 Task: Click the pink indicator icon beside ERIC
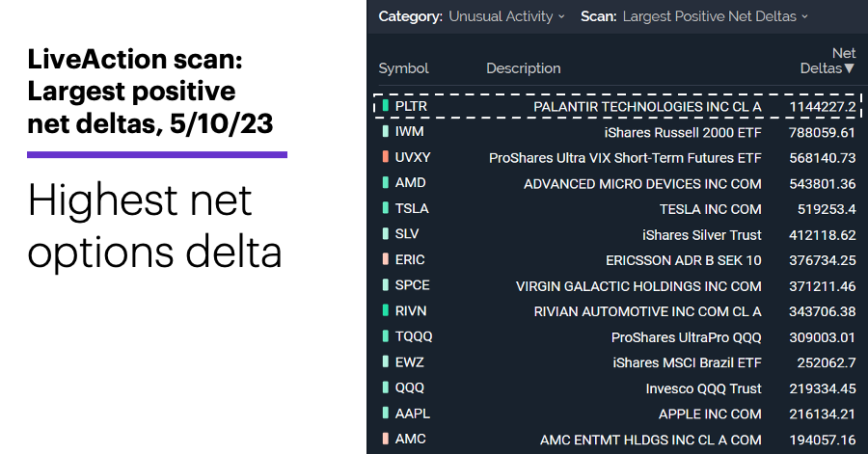click(x=385, y=258)
